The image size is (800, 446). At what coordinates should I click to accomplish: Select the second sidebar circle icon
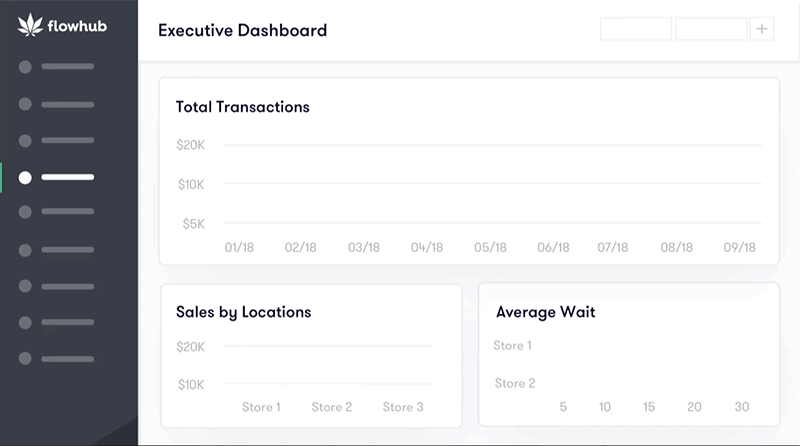[25, 104]
